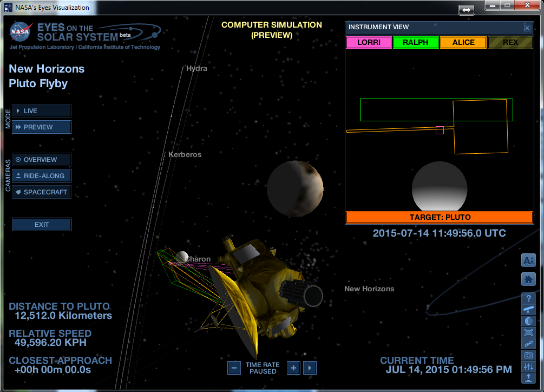This screenshot has height=392, width=544.
Task: Switch to PREVIEW mode
Action: 42,127
